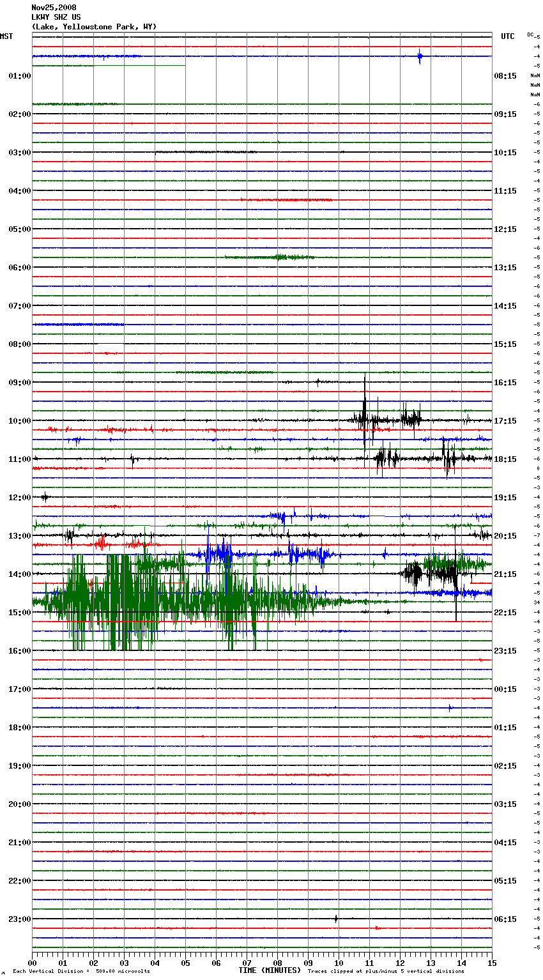543x980 pixels.
Task: Click the blue spike in the 00:30 MST trace
Action: pyautogui.click(x=420, y=56)
